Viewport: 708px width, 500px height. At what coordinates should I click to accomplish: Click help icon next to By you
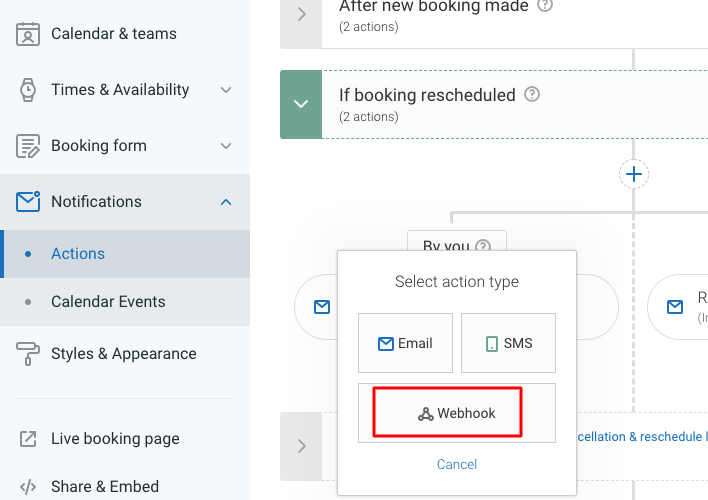[484, 246]
